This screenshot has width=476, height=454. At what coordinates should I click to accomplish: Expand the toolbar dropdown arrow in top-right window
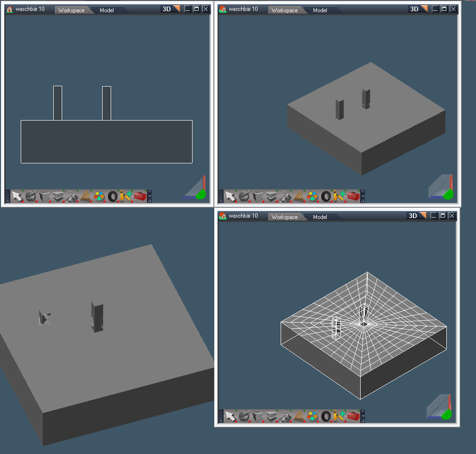coord(363,196)
